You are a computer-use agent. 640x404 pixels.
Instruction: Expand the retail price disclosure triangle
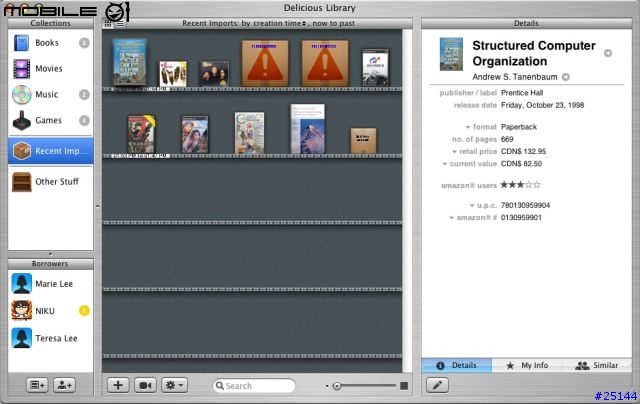(454, 151)
